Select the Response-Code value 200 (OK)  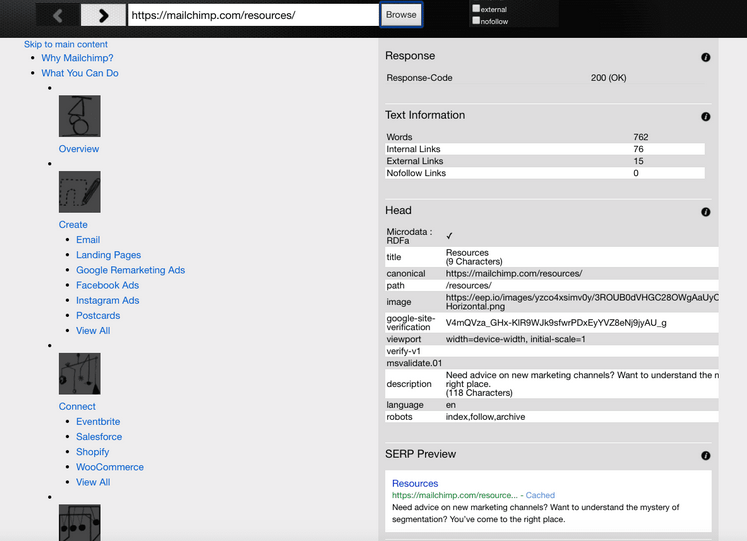[x=608, y=78]
